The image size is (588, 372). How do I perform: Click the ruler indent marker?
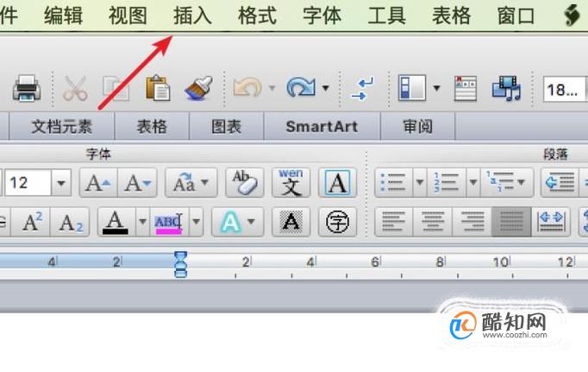click(x=181, y=264)
